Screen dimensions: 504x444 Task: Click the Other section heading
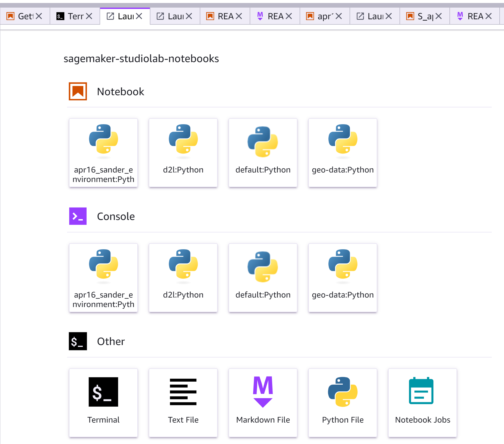111,341
